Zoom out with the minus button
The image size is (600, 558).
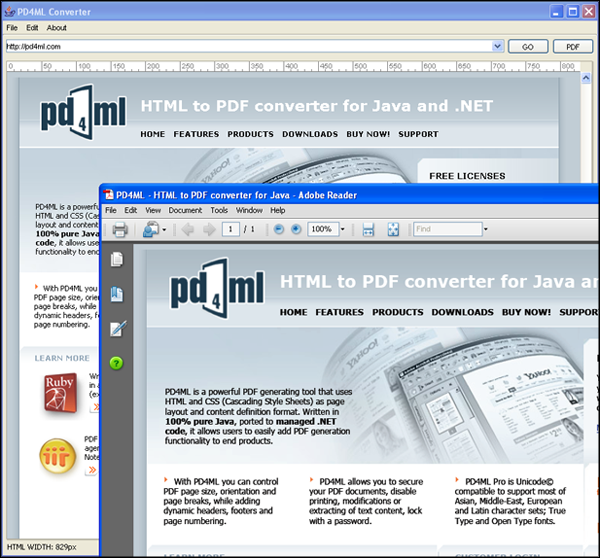coord(279,229)
